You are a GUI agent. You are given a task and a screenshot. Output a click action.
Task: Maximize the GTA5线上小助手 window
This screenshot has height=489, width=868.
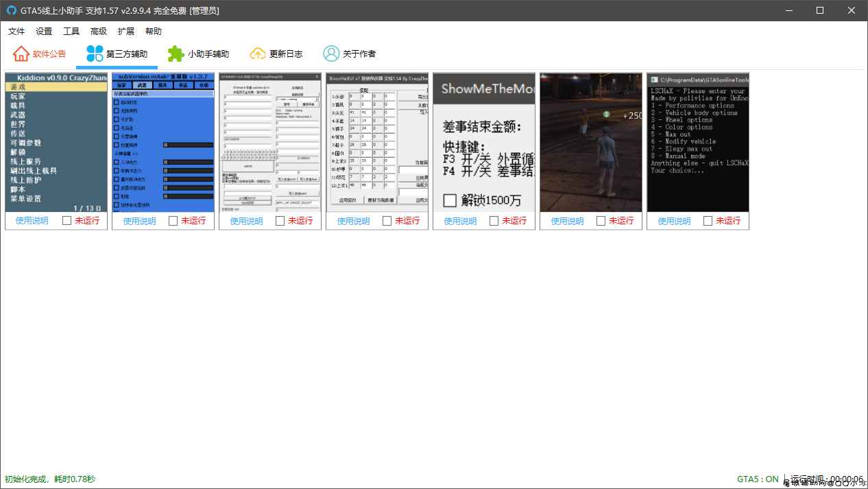pyautogui.click(x=820, y=10)
